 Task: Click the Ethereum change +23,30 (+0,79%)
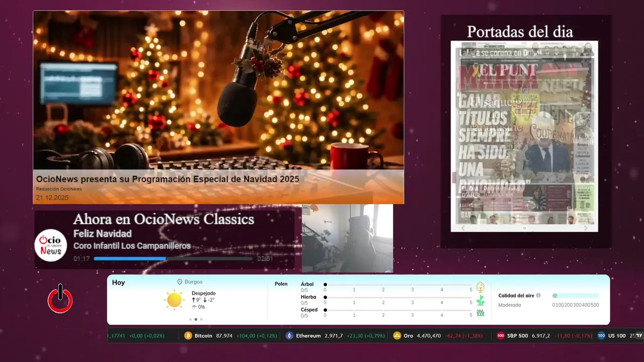(367, 336)
